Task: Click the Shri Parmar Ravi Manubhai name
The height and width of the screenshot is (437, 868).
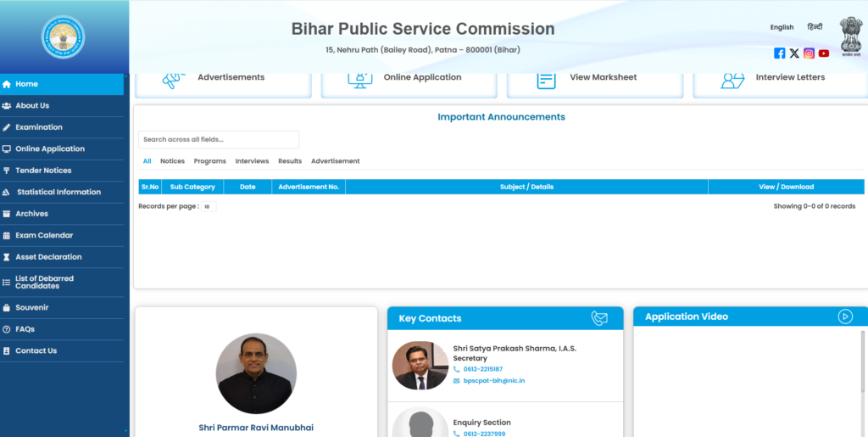Action: (256, 429)
